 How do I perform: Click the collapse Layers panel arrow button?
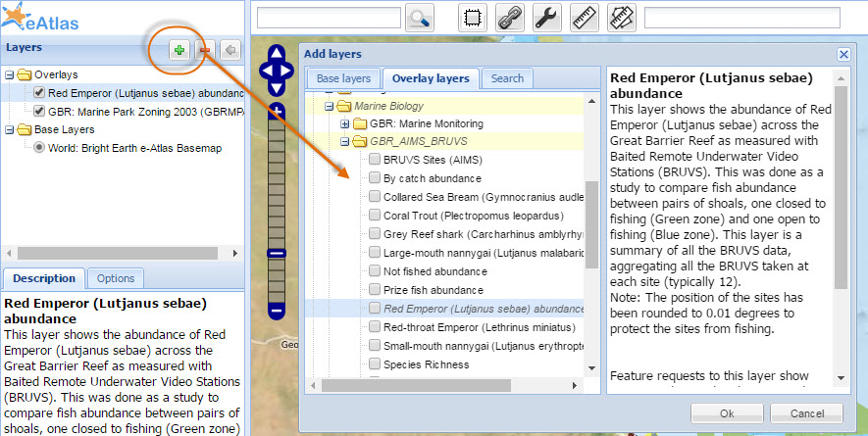pos(230,50)
